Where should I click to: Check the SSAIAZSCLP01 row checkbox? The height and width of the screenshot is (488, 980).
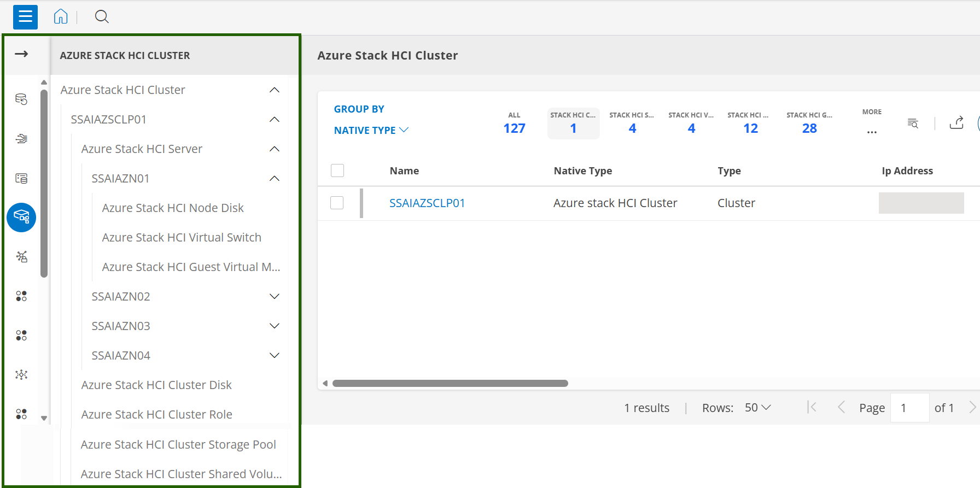(x=337, y=203)
